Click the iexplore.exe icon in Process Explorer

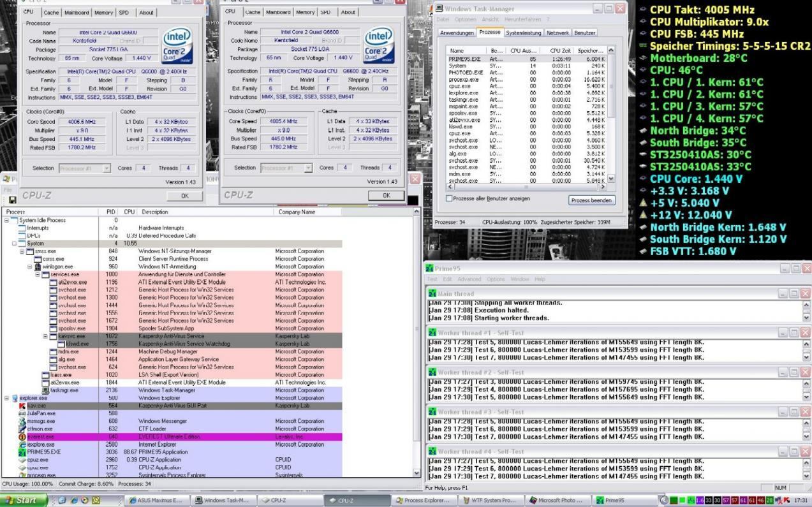(x=23, y=445)
